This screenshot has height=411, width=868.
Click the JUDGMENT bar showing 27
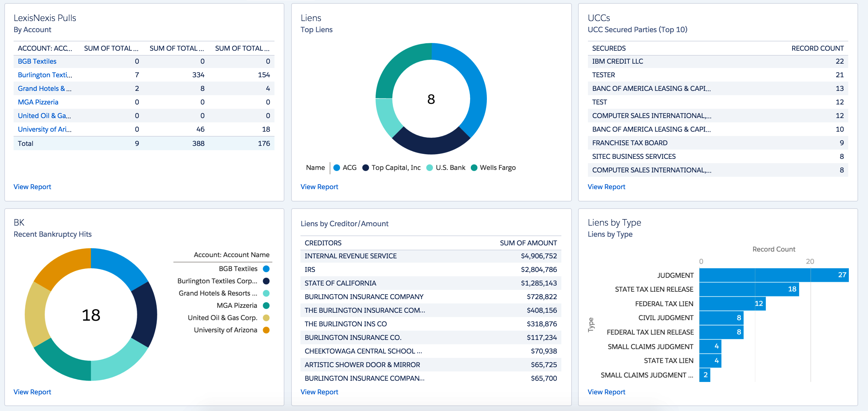[x=773, y=275]
